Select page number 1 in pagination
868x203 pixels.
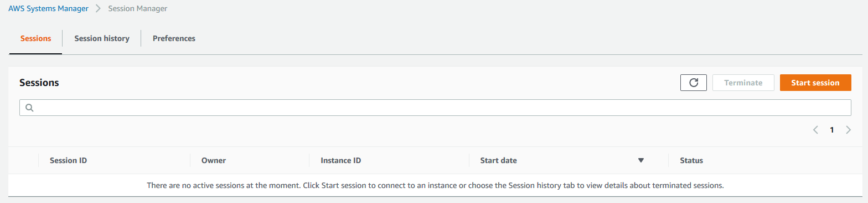tap(831, 130)
